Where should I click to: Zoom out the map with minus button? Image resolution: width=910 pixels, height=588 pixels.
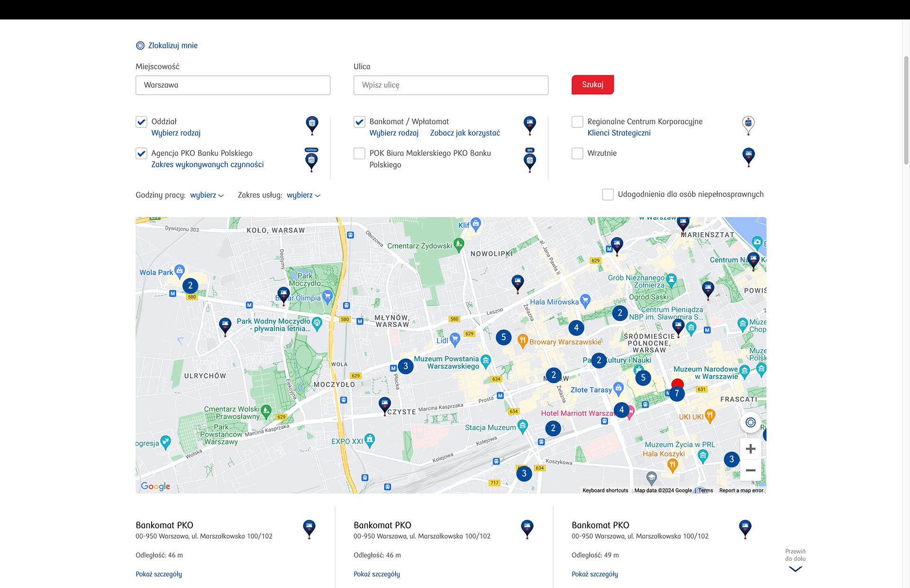tap(751, 470)
